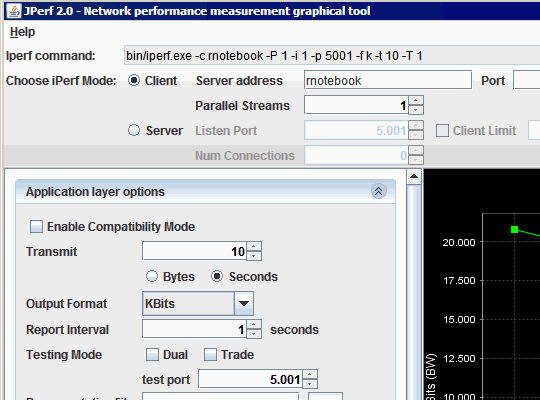Check the Dual testing mode box

coord(152,355)
